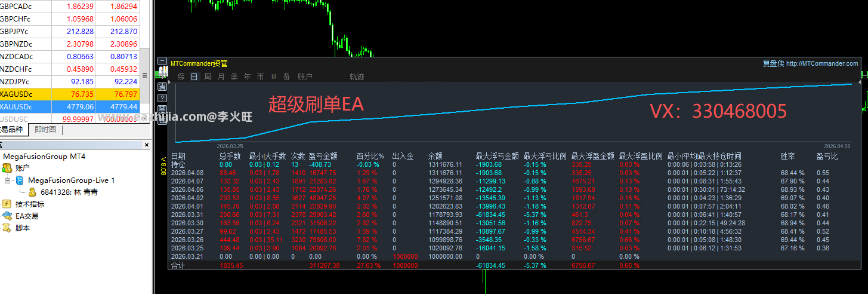Click total profit 311267.36
The height and width of the screenshot is (294, 868).
pyautogui.click(x=325, y=265)
